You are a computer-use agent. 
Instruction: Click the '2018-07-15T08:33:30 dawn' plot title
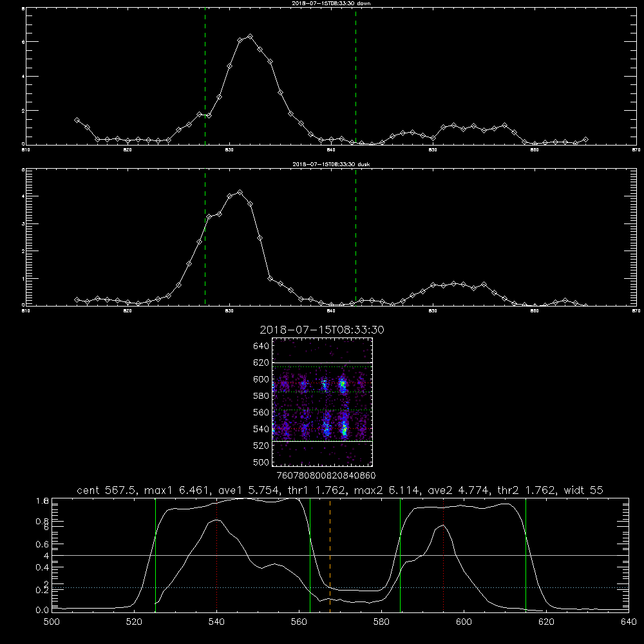331,3
